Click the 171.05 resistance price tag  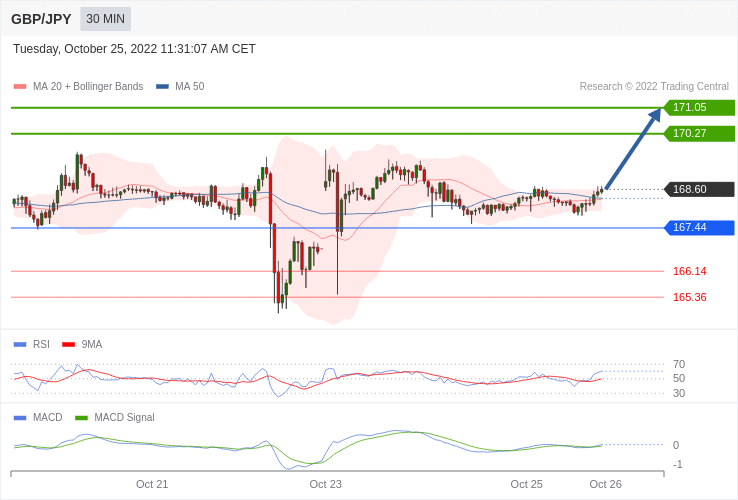(x=699, y=107)
